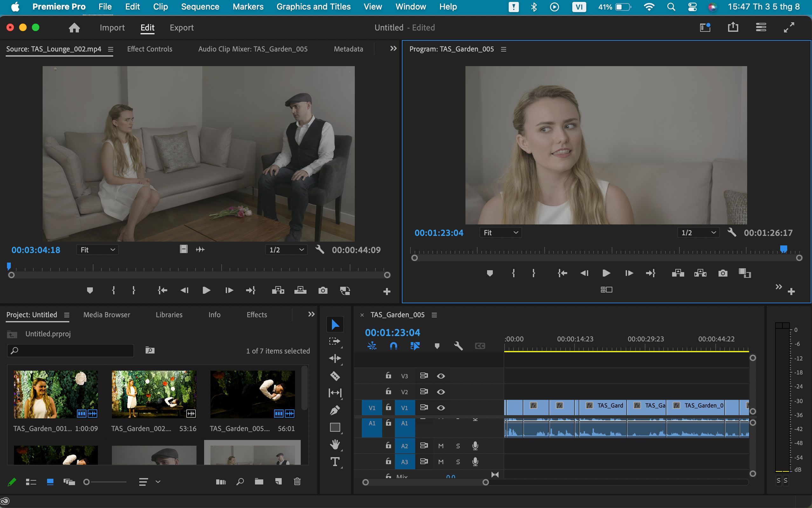The height and width of the screenshot is (508, 812).
Task: Select the Ripple Edit tool
Action: pos(335,359)
